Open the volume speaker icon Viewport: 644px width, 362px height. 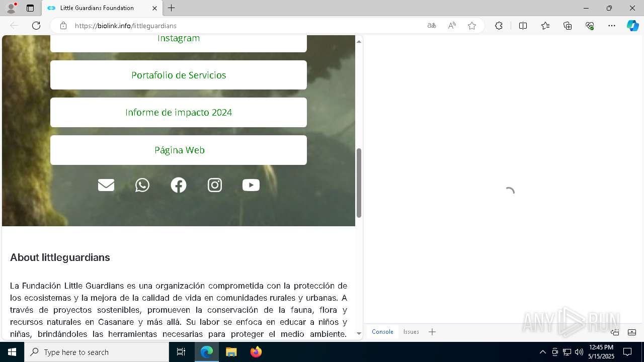pyautogui.click(x=579, y=352)
